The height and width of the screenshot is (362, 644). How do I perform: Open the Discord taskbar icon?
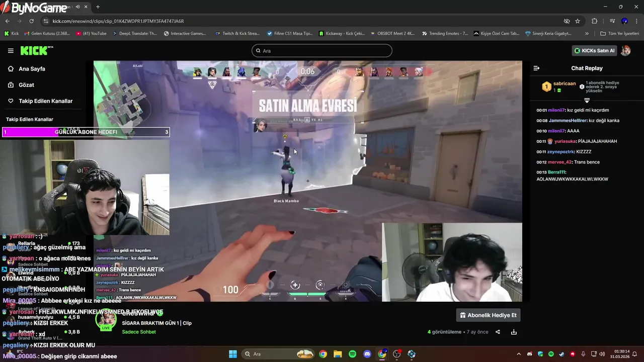(367, 354)
